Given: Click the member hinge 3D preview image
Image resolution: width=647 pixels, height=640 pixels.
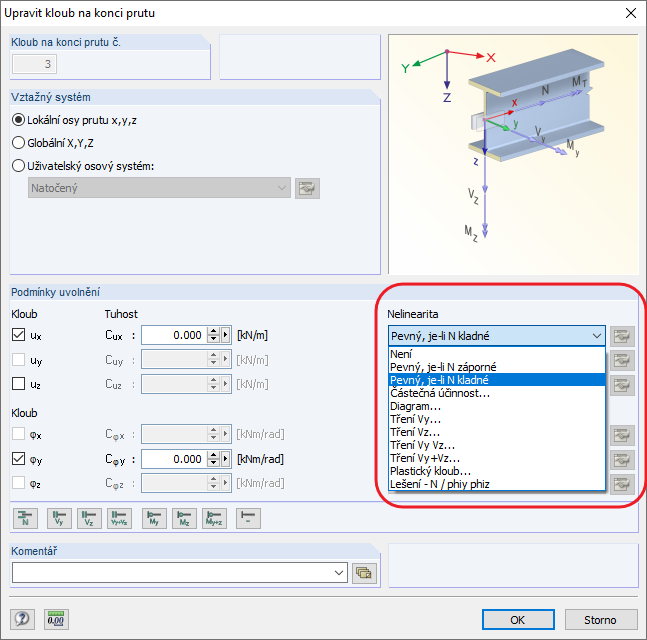Looking at the screenshot, I should (x=513, y=154).
